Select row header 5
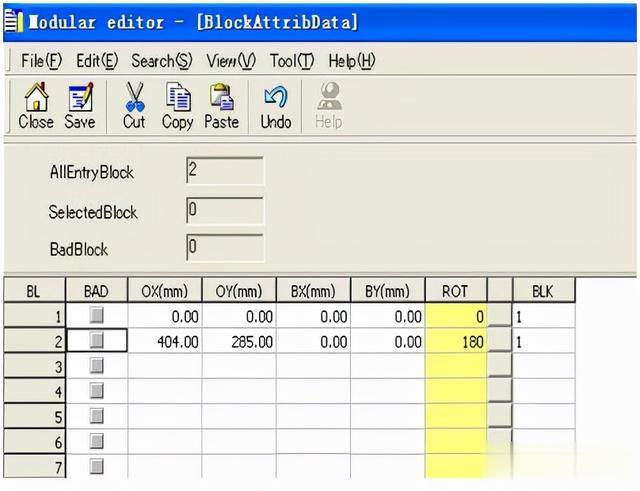This screenshot has width=640, height=491. pyautogui.click(x=35, y=417)
